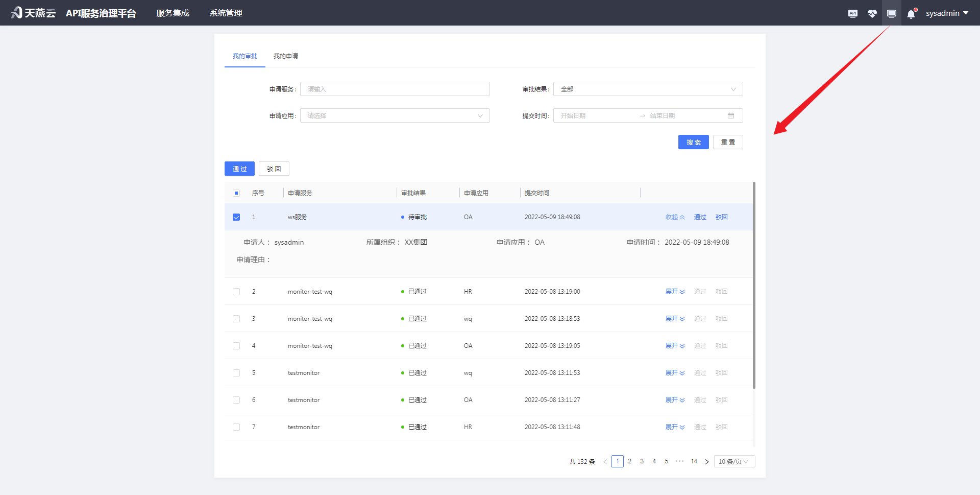This screenshot has width=980, height=495.
Task: Select the monitor screen icon in the header
Action: (x=892, y=13)
